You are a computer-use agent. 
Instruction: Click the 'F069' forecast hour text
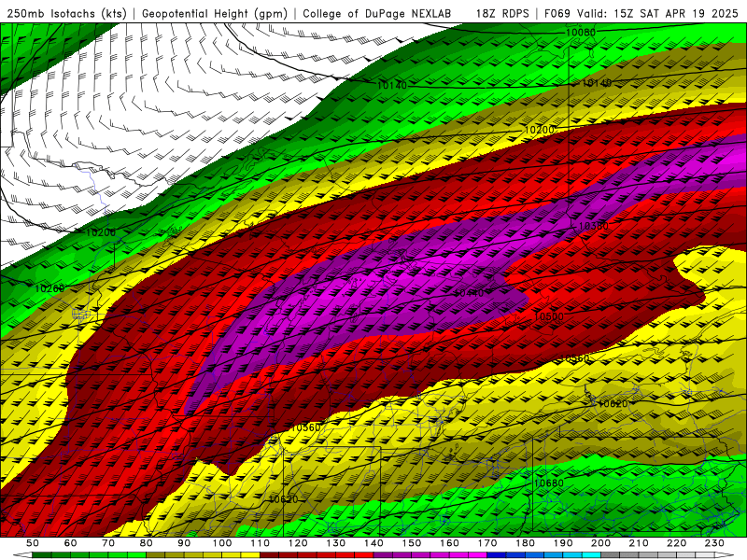(x=557, y=13)
